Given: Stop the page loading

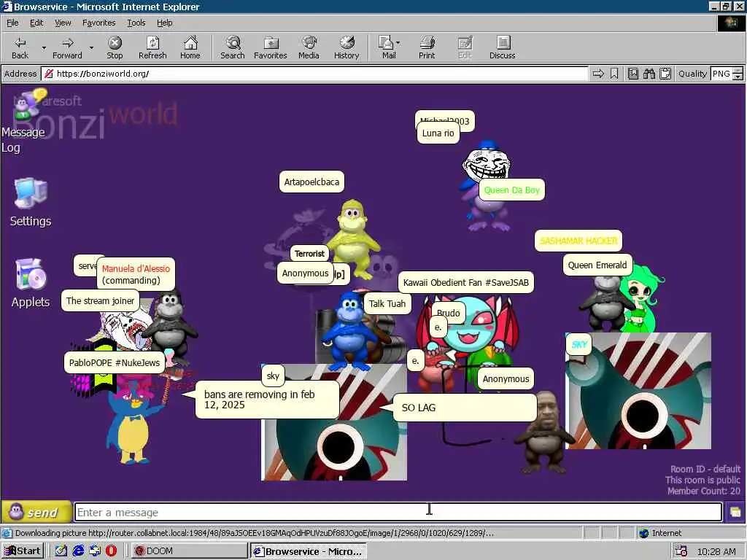Looking at the screenshot, I should (115, 47).
